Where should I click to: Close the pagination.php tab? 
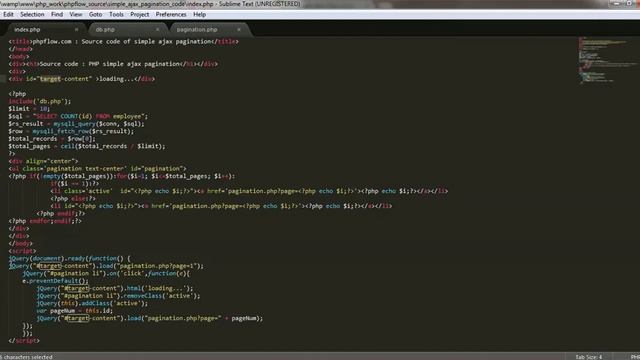coord(239,29)
